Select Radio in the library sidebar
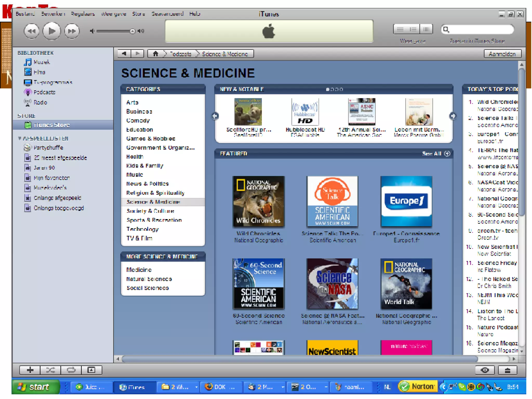Viewport: 532px width, 399px height. tap(40, 102)
